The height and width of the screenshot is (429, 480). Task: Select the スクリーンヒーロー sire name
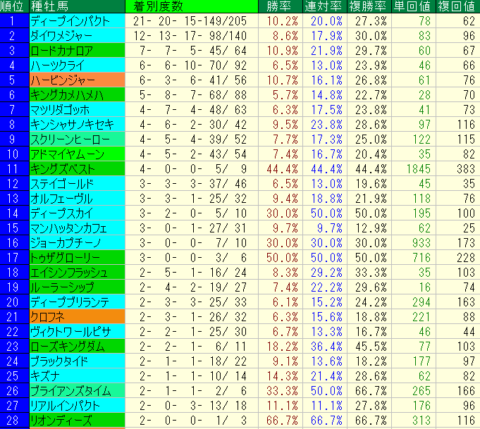[70, 140]
